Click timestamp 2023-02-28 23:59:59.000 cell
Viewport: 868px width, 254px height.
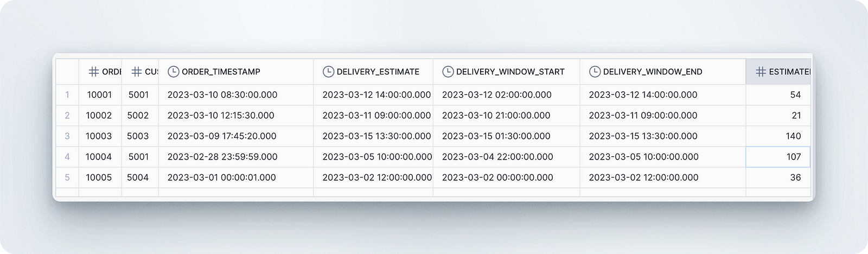coord(236,156)
